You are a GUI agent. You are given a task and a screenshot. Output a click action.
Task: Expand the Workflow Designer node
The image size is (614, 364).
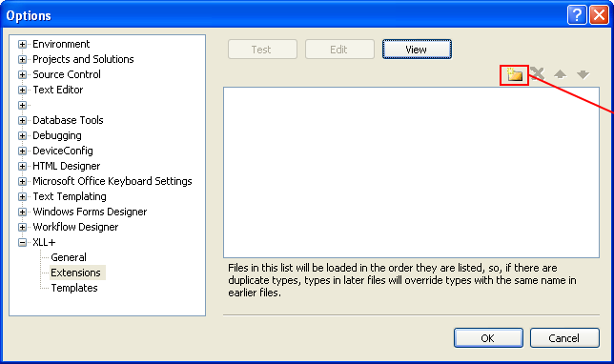click(x=22, y=228)
